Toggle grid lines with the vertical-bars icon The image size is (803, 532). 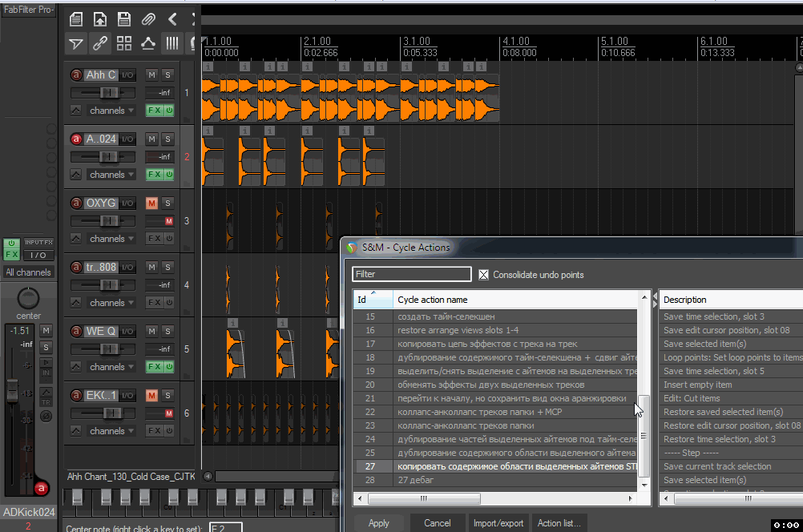172,43
